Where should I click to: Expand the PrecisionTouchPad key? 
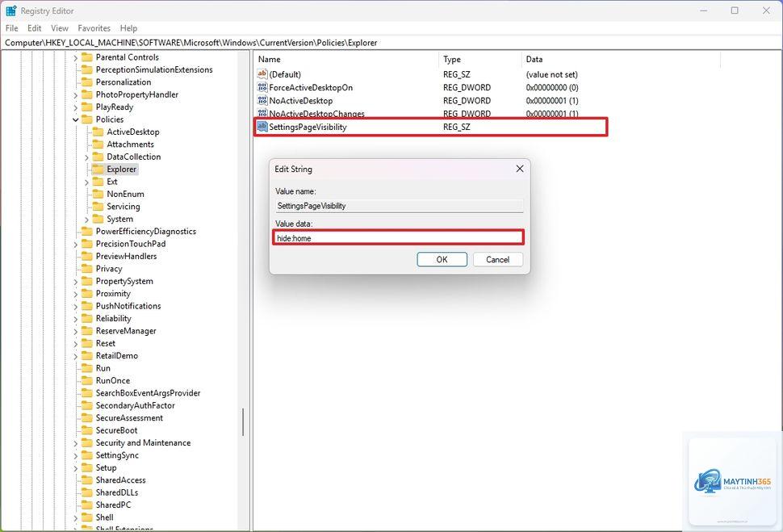coord(75,245)
